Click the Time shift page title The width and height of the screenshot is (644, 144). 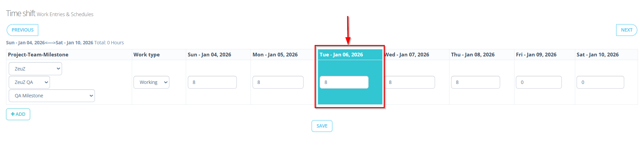point(21,13)
